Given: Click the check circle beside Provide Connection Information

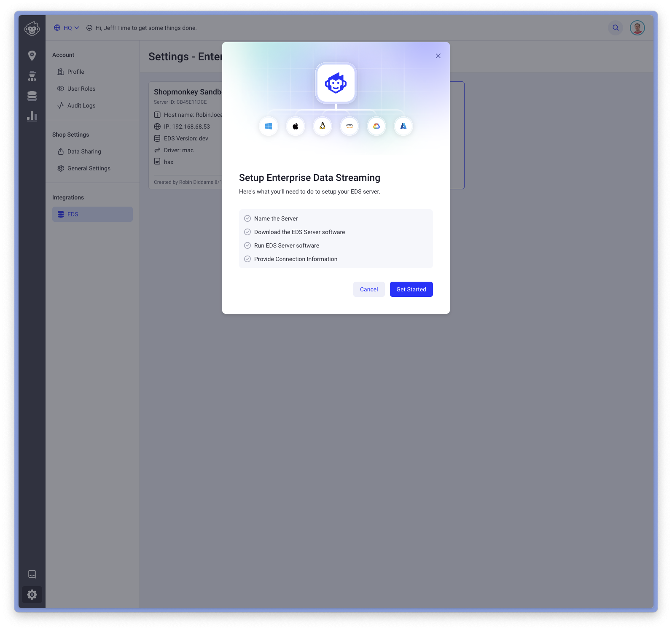Looking at the screenshot, I should point(247,259).
